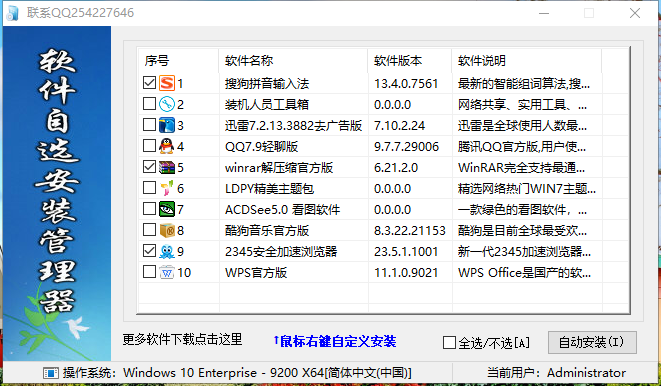The image size is (661, 386).
Task: Uncheck the 2345安全加速浏览器 checkbox
Action: [149, 251]
